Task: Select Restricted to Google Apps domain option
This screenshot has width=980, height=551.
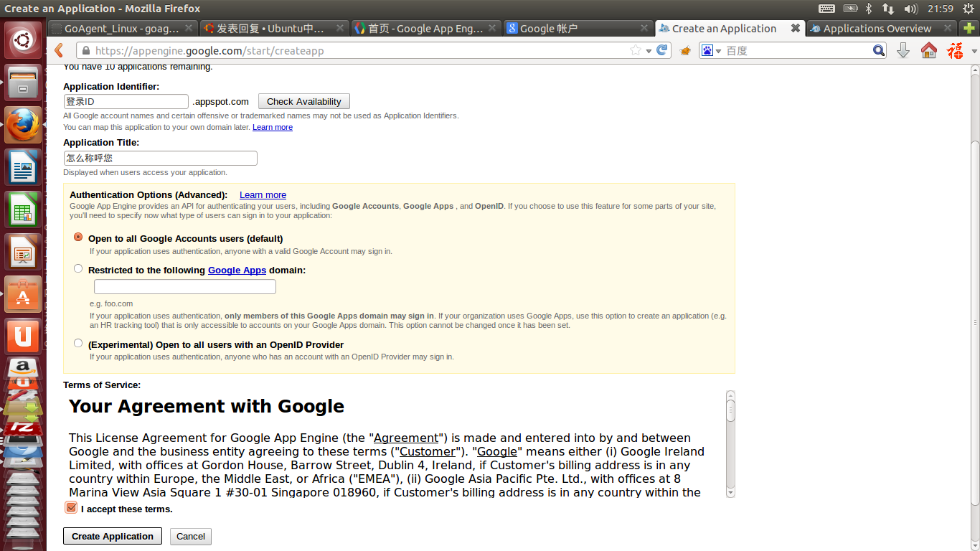Action: coord(78,268)
